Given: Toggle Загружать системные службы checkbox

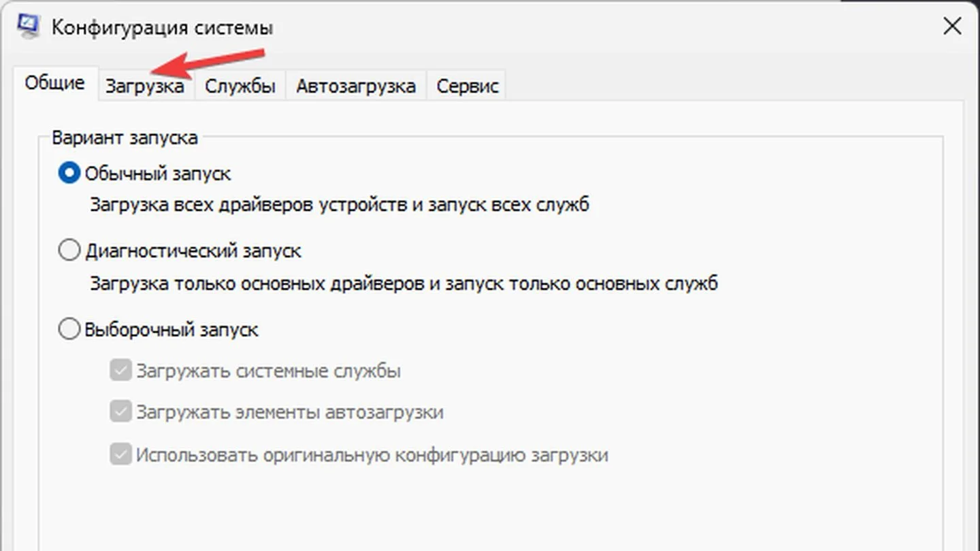Looking at the screenshot, I should [120, 371].
